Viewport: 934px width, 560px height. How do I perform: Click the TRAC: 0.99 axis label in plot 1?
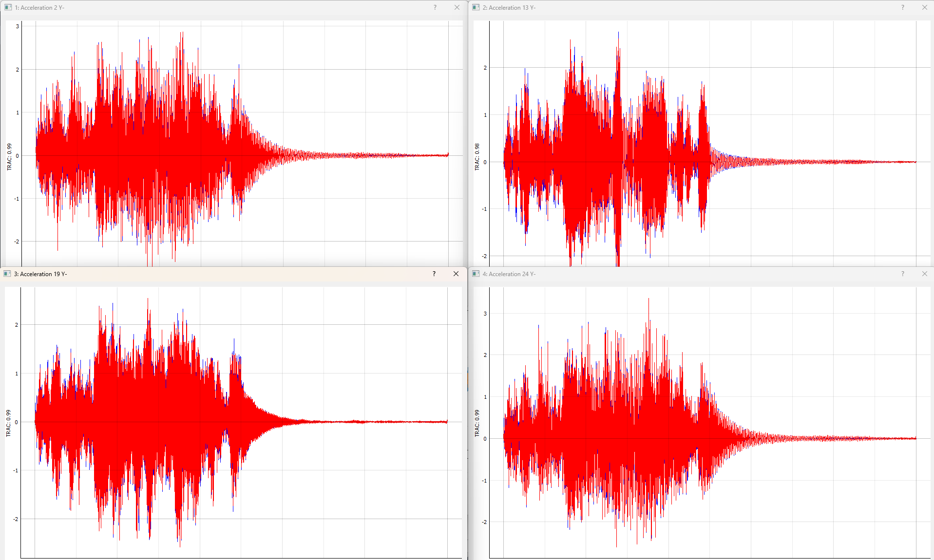tap(9, 155)
